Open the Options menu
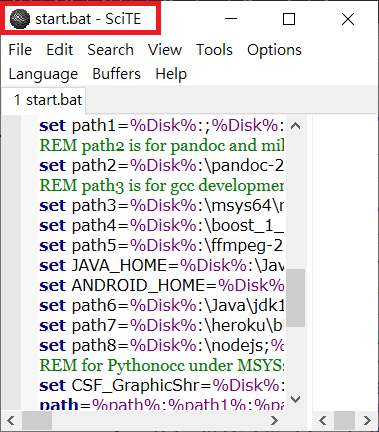 coord(274,50)
